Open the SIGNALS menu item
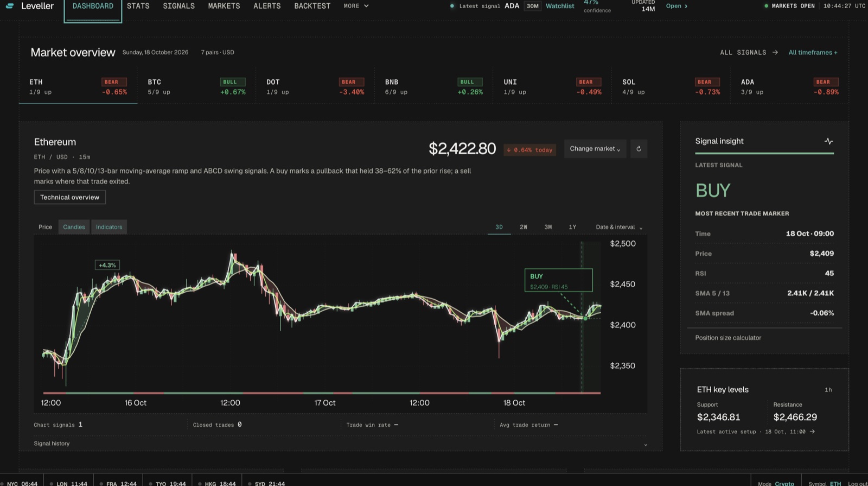Screen dimensions: 868x486 click(x=178, y=6)
